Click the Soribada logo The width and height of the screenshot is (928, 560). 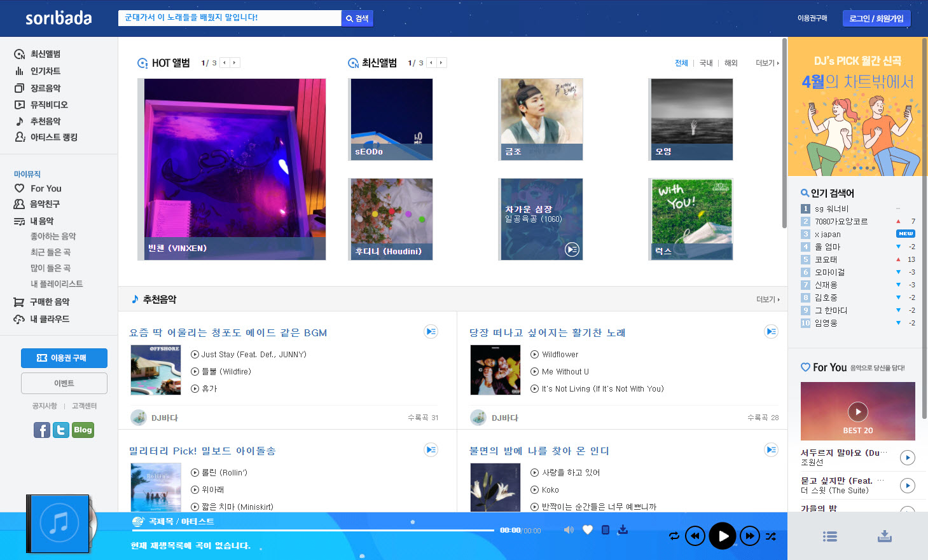(x=59, y=18)
